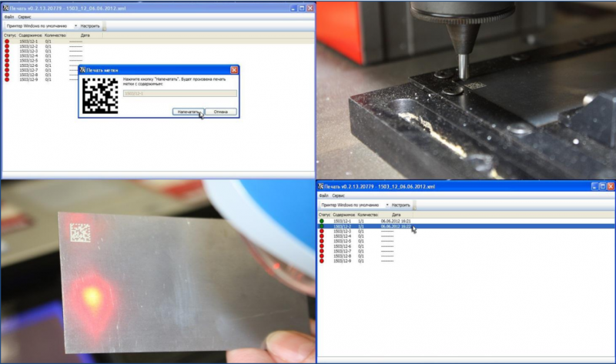Click the green status icon of row 1503/12-1
Viewport: 616px width, 364px height.
[321, 222]
